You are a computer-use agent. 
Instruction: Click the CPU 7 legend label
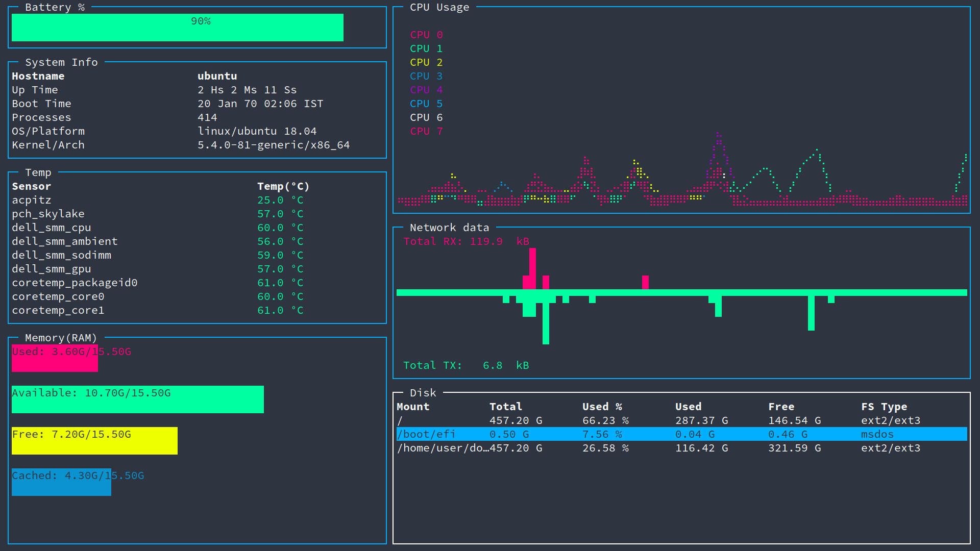click(x=426, y=131)
